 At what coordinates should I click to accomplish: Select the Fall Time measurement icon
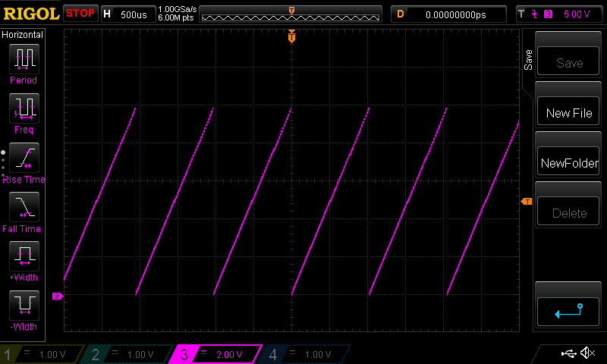click(x=24, y=207)
